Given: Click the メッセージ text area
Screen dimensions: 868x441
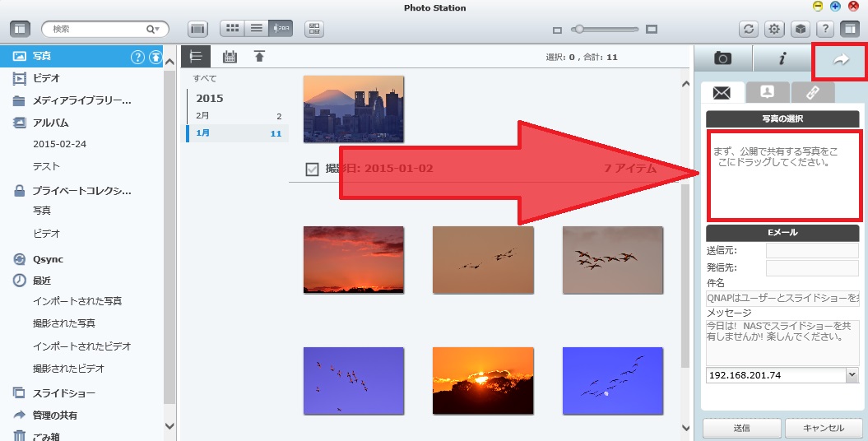Looking at the screenshot, I should 782,342.
